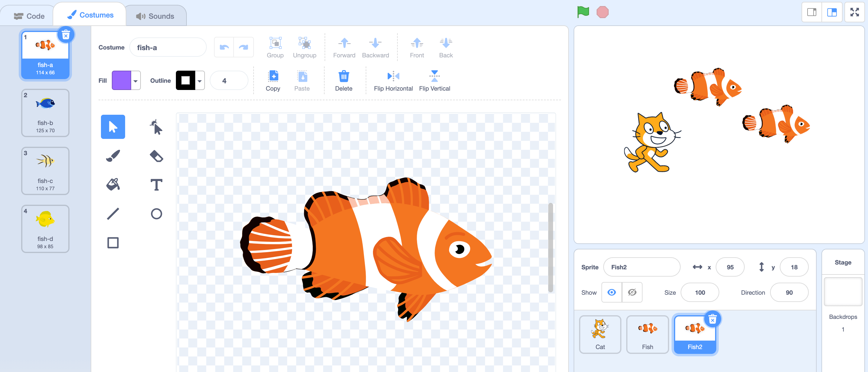Select the Circle shape tool

tap(156, 213)
